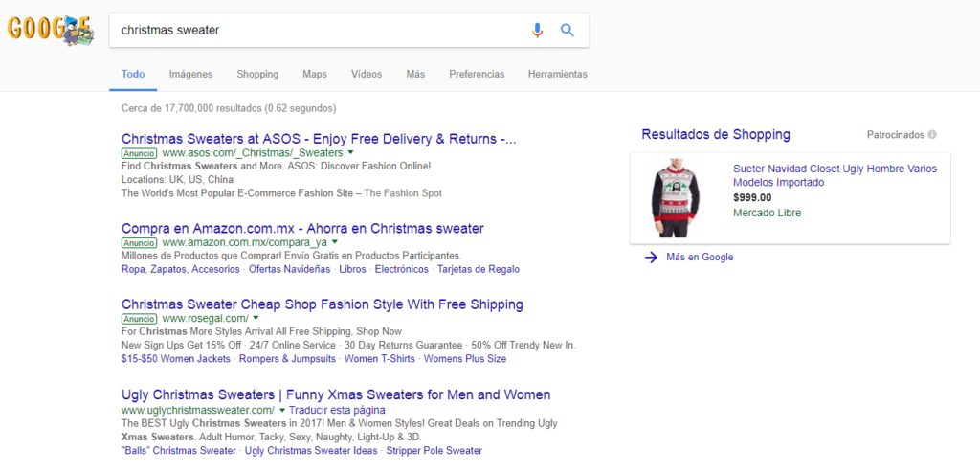The width and height of the screenshot is (980, 473).
Task: Click the magnifying glass search button
Action: point(568,31)
